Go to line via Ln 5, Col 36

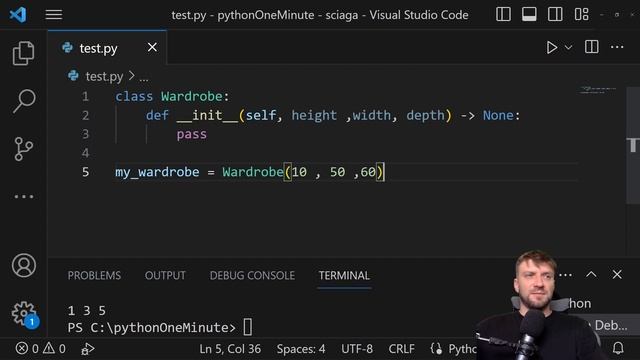pos(230,349)
